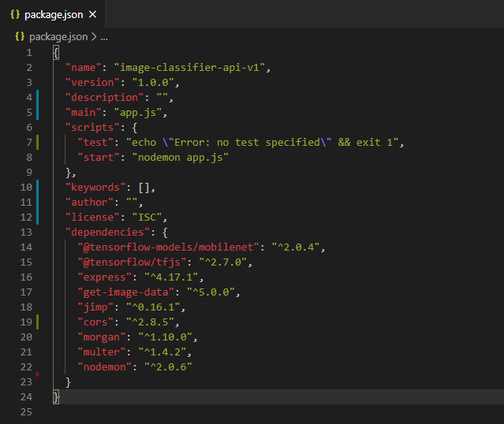Viewport: 504px width, 424px height.
Task: Click line number 25 in the gutter
Action: click(x=26, y=412)
